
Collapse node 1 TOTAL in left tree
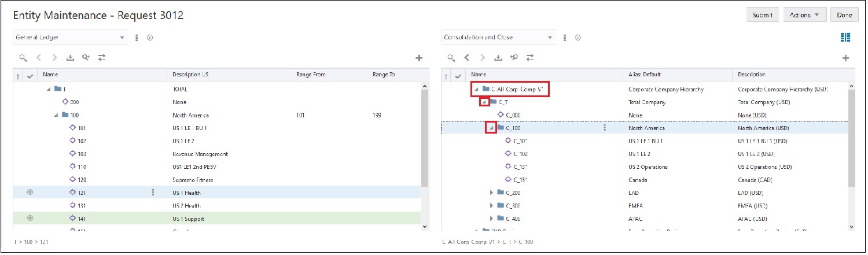49,90
